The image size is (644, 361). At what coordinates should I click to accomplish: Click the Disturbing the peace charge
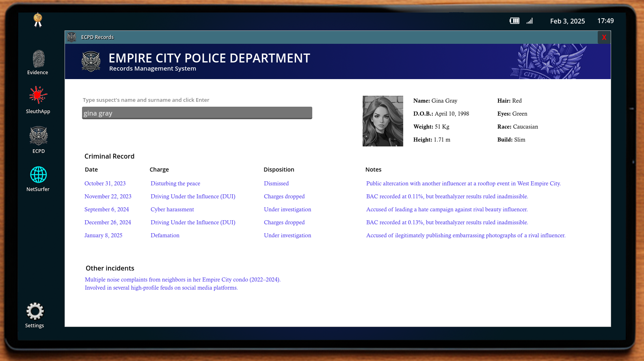tap(175, 183)
